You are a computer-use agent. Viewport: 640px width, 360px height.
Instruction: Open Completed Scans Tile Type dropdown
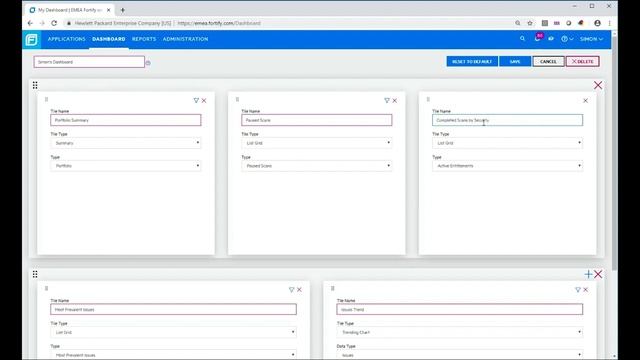click(507, 143)
